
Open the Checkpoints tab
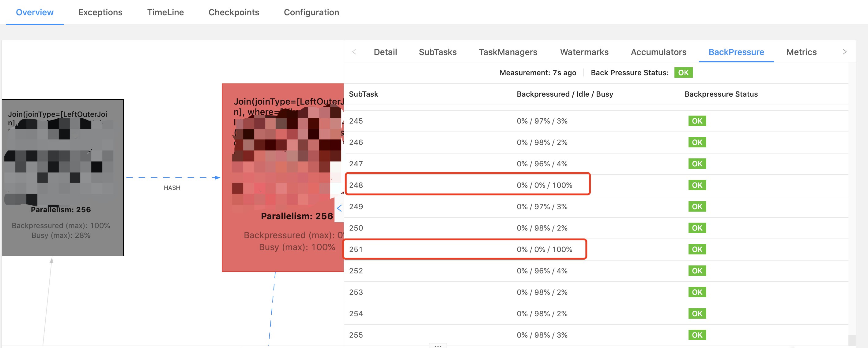(x=233, y=13)
